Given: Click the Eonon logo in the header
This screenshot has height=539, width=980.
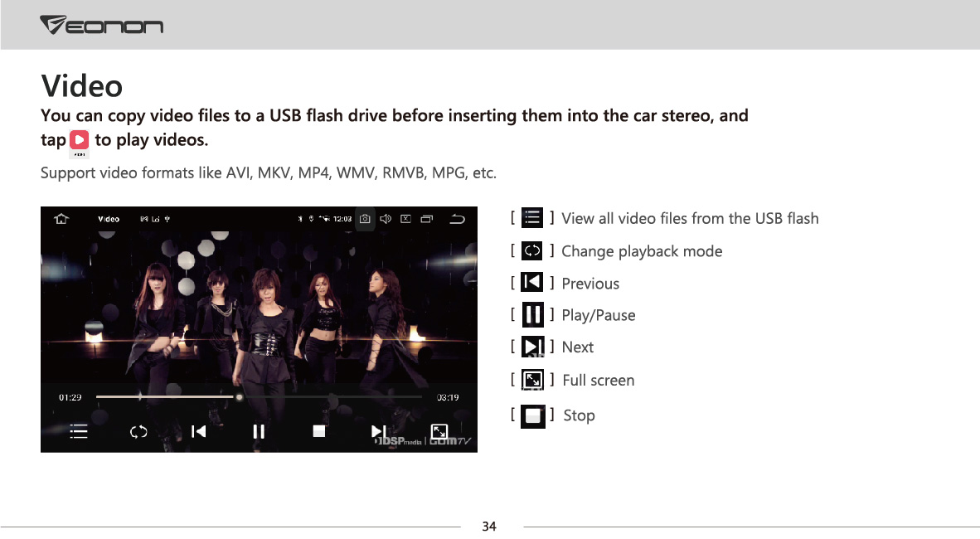Looking at the screenshot, I should pyautogui.click(x=102, y=25).
